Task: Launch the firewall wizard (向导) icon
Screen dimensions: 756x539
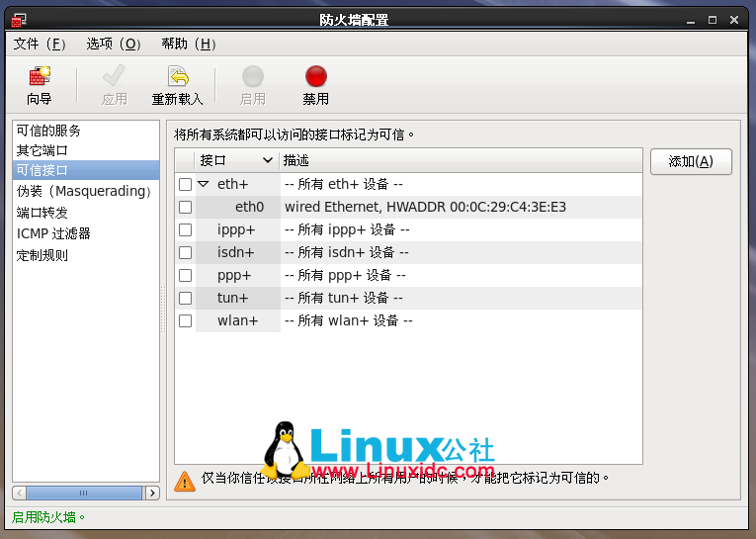Action: [x=40, y=76]
